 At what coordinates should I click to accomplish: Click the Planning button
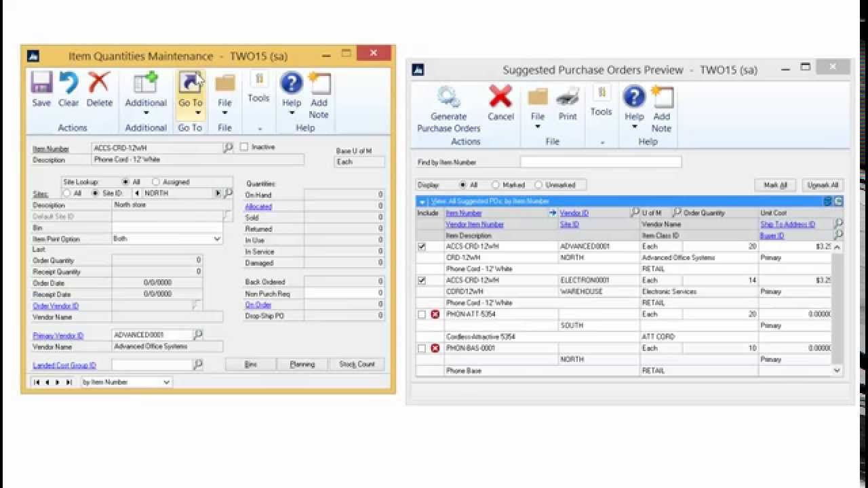click(302, 365)
